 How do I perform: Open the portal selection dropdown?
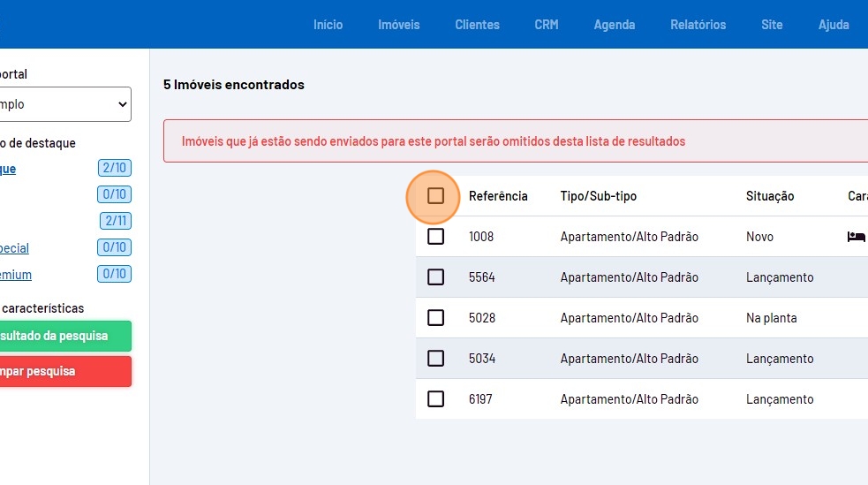[x=64, y=104]
